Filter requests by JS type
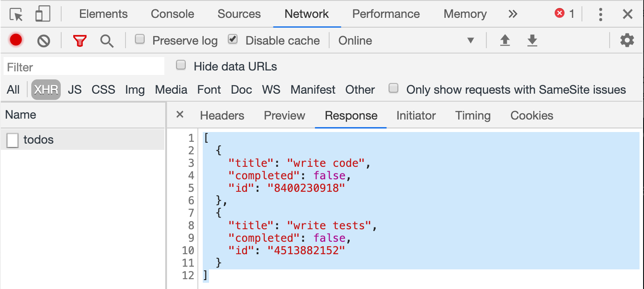This screenshot has height=289, width=644. (x=75, y=90)
